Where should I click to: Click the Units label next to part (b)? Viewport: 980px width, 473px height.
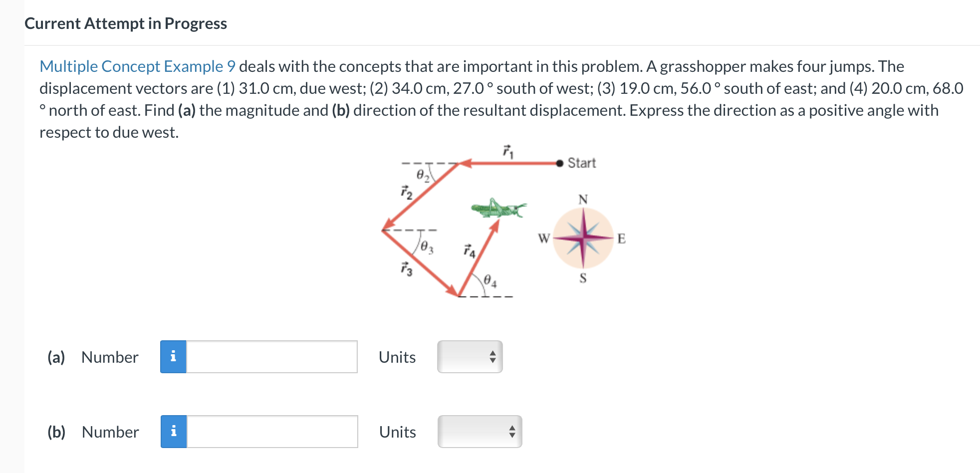click(397, 431)
